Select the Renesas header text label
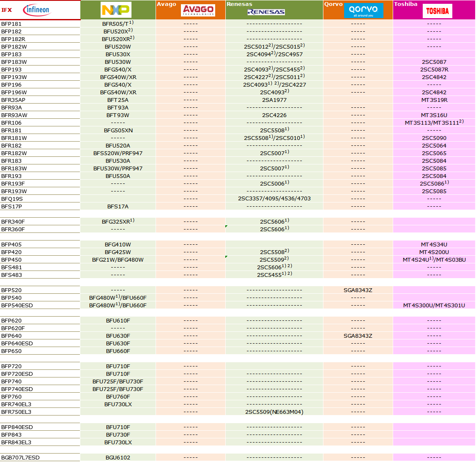The image size is (476, 462). pyautogui.click(x=240, y=4)
